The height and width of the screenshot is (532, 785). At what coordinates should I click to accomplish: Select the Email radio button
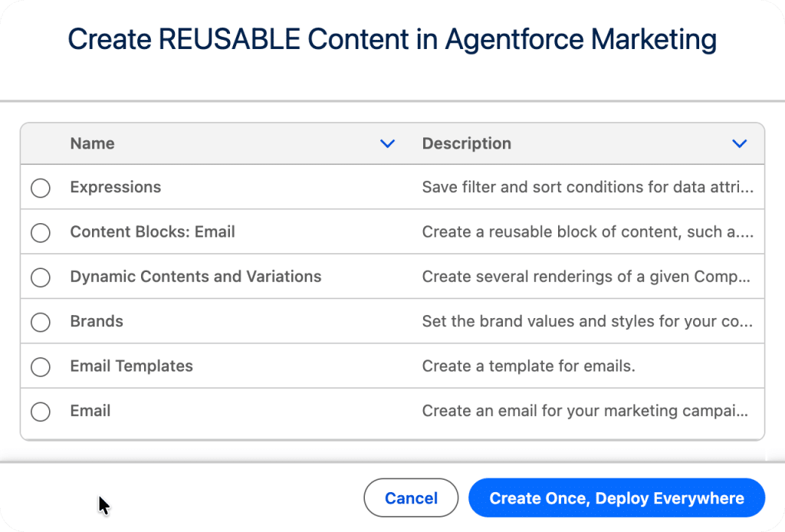point(40,411)
